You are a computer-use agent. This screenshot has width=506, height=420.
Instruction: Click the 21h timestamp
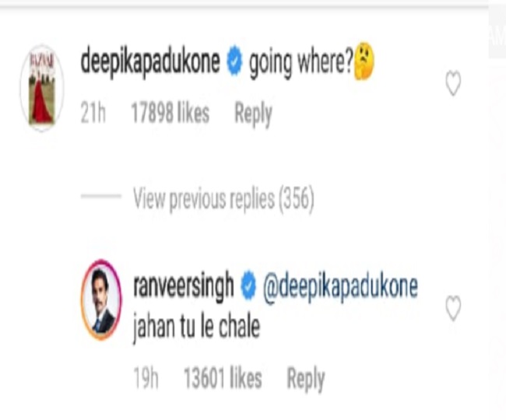pos(93,113)
